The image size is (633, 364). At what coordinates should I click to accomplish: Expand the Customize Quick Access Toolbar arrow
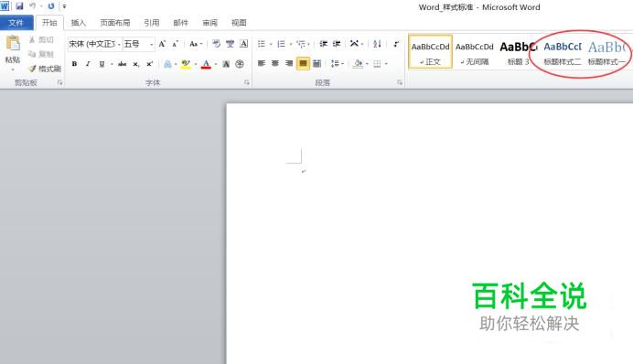tap(64, 6)
